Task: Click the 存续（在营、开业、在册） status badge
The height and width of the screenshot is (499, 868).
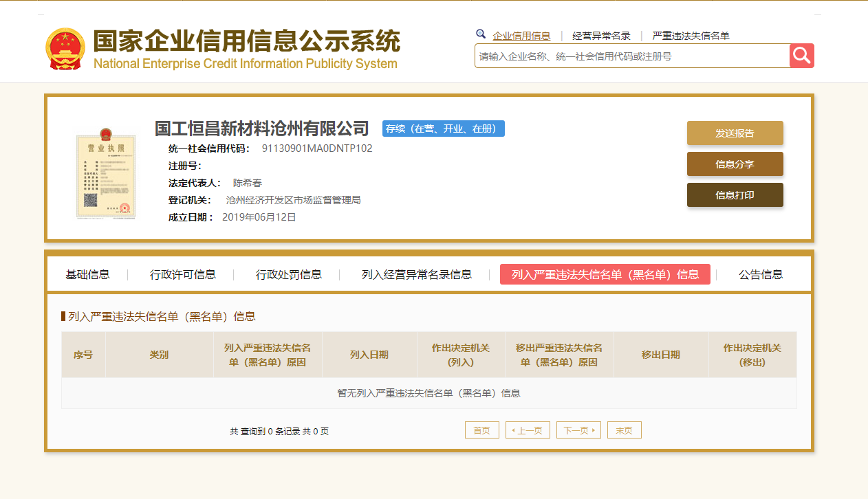Action: point(444,129)
